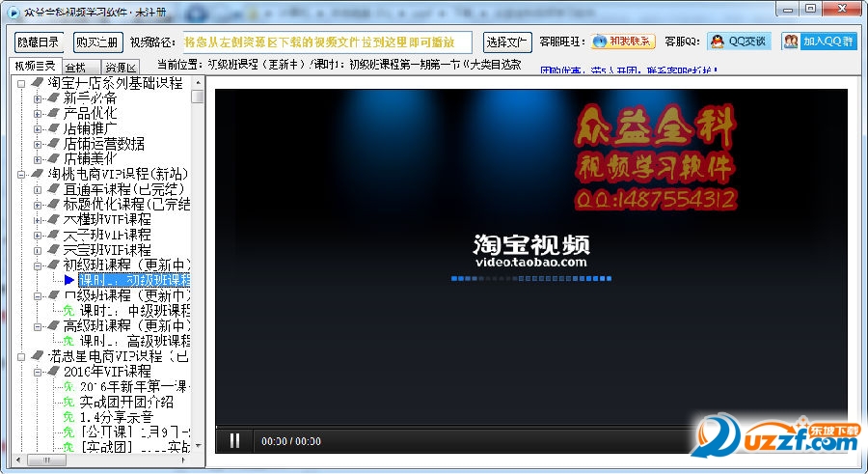Click the book icon beside 高级班课程
Viewport: 868px width, 474px height.
pos(53,325)
